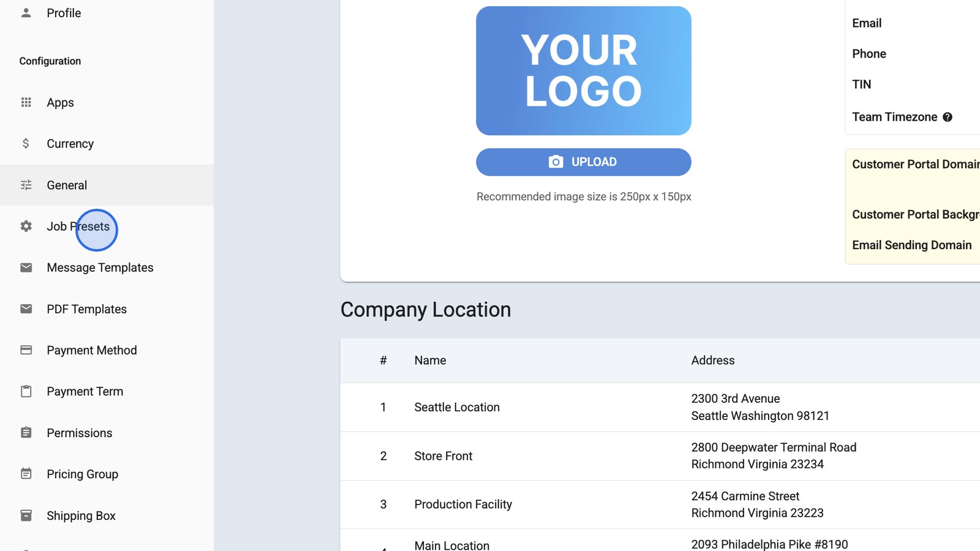Click the Payment Term clipboard icon
The image size is (980, 551).
coord(26,391)
